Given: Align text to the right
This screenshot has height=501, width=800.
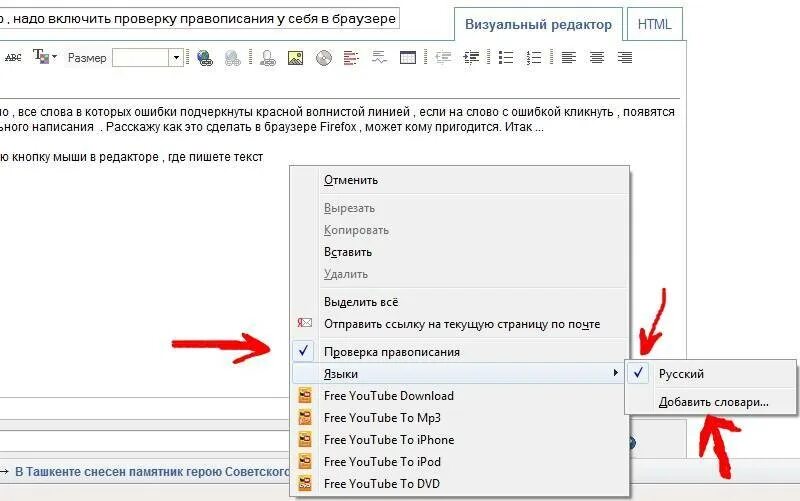Looking at the screenshot, I should [624, 58].
